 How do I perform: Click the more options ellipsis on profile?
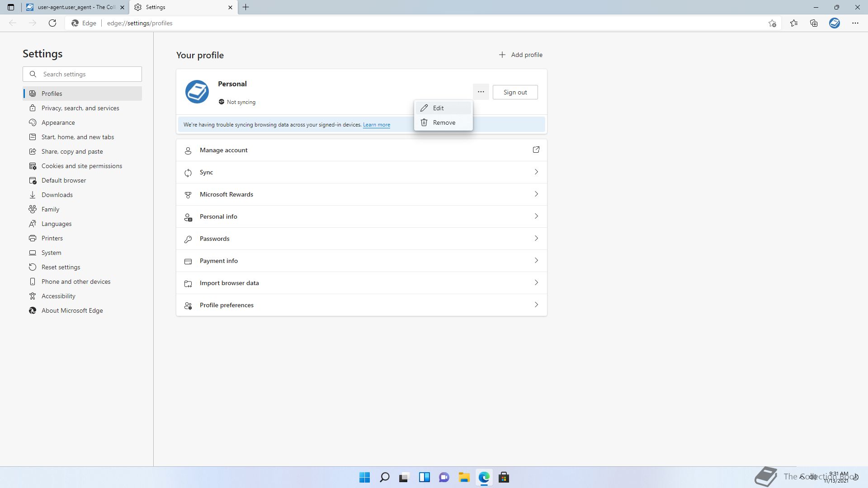coord(481,92)
